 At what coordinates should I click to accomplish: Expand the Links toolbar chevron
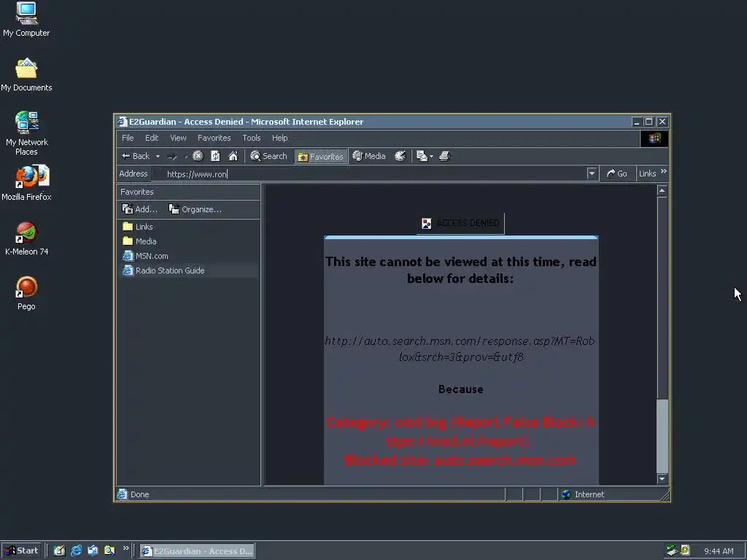[664, 171]
